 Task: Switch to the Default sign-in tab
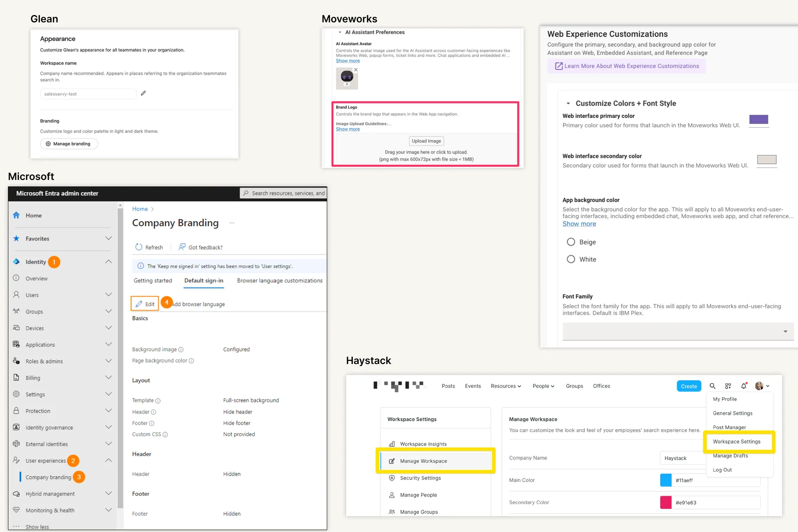tap(204, 281)
